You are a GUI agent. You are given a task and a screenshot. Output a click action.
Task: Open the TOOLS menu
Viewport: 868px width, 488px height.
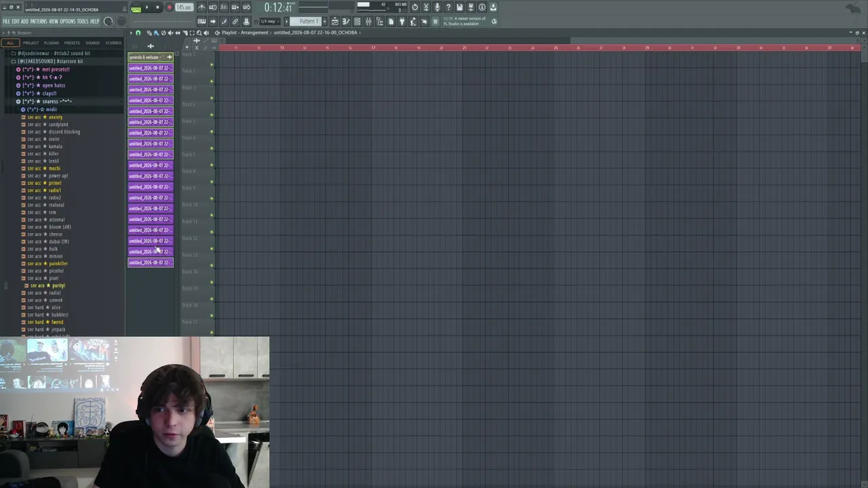click(83, 22)
